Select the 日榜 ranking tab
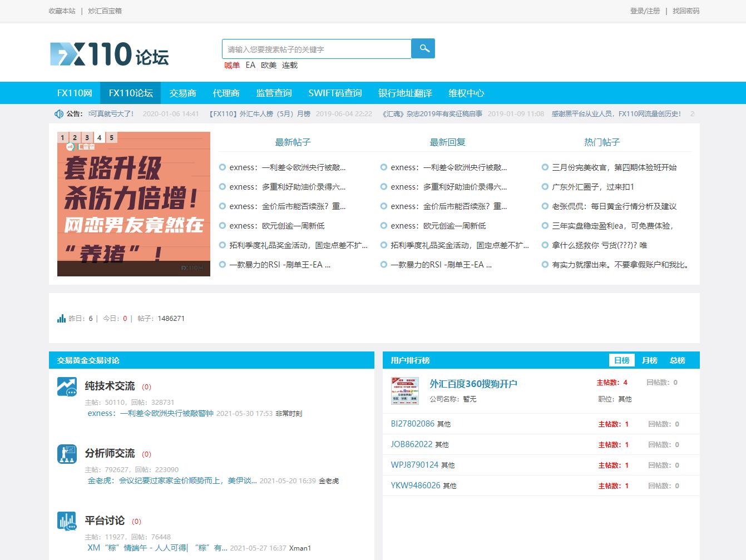 coord(621,360)
